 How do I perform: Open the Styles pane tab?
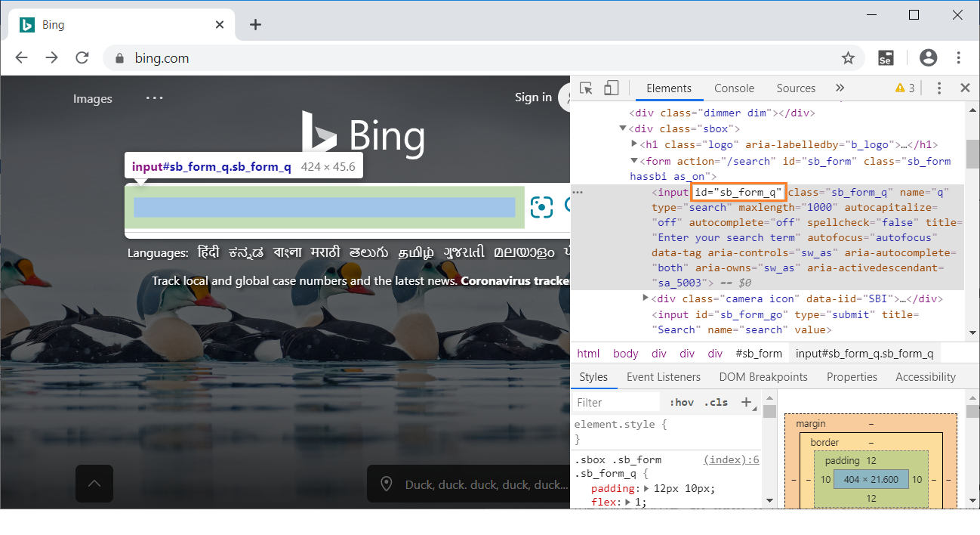[593, 377]
